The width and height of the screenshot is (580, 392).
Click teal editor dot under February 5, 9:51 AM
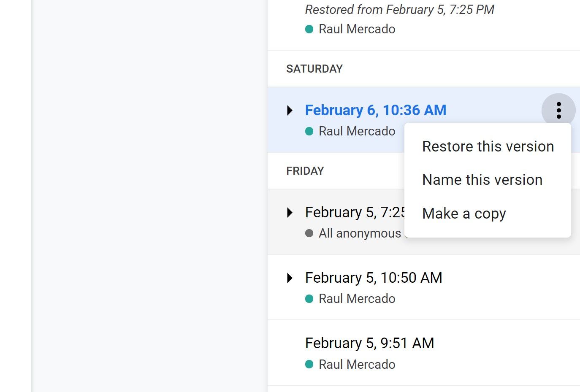tap(309, 365)
